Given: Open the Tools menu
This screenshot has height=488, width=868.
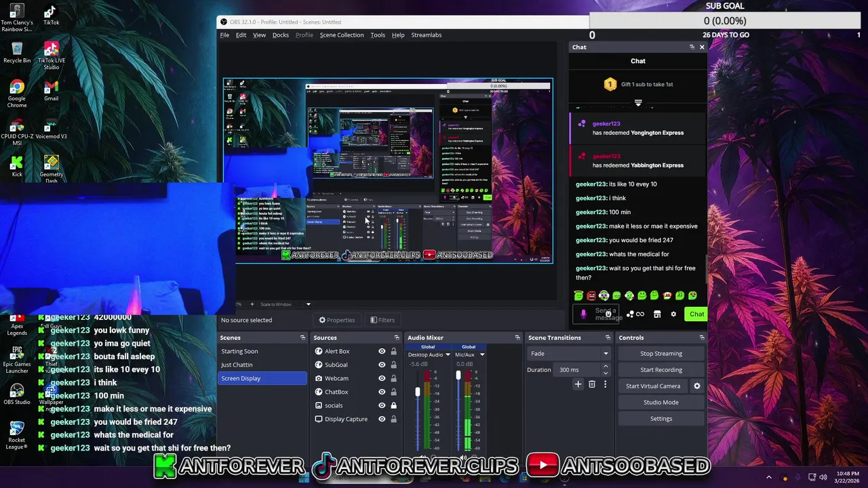Looking at the screenshot, I should click(x=378, y=35).
